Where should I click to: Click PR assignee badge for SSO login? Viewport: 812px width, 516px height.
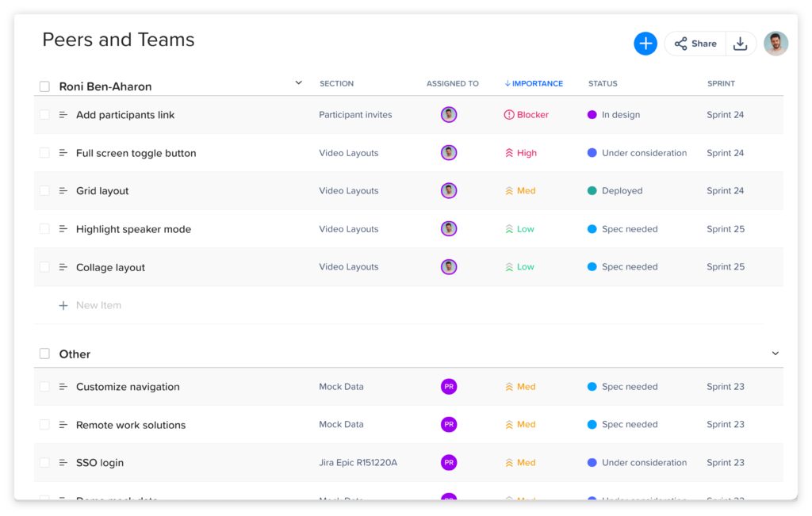click(x=449, y=463)
